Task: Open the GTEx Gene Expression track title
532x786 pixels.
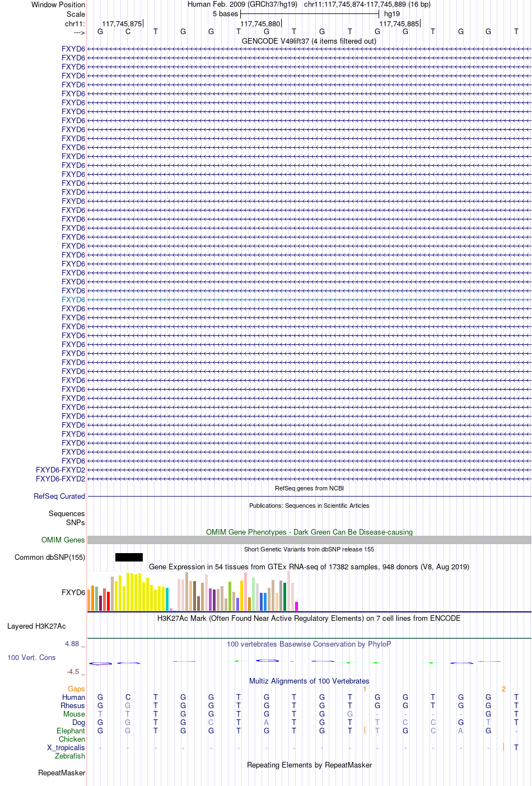Action: click(309, 567)
